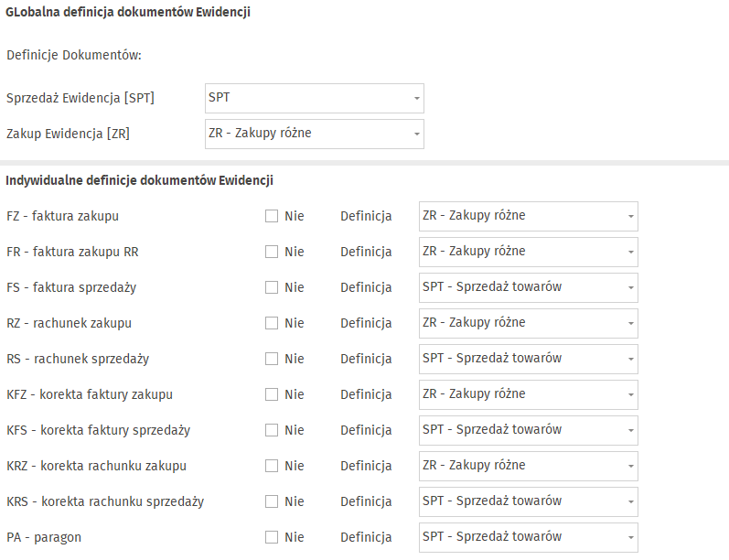Open the FR faktura zakupu RR definition dropdown

point(528,253)
